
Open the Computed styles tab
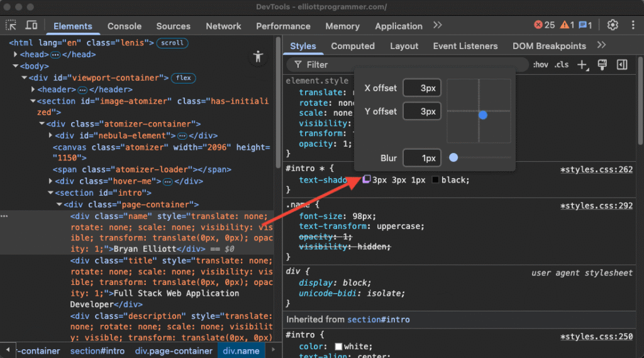352,46
